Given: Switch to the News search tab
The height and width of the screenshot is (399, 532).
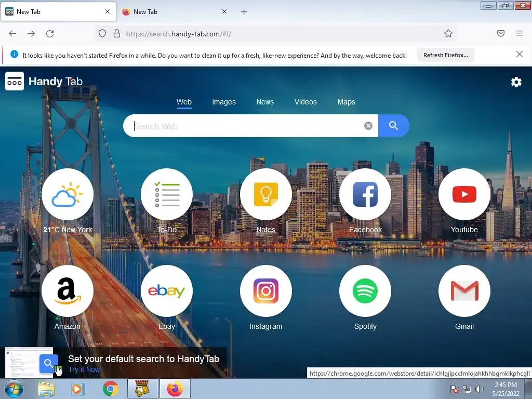Looking at the screenshot, I should [x=265, y=102].
